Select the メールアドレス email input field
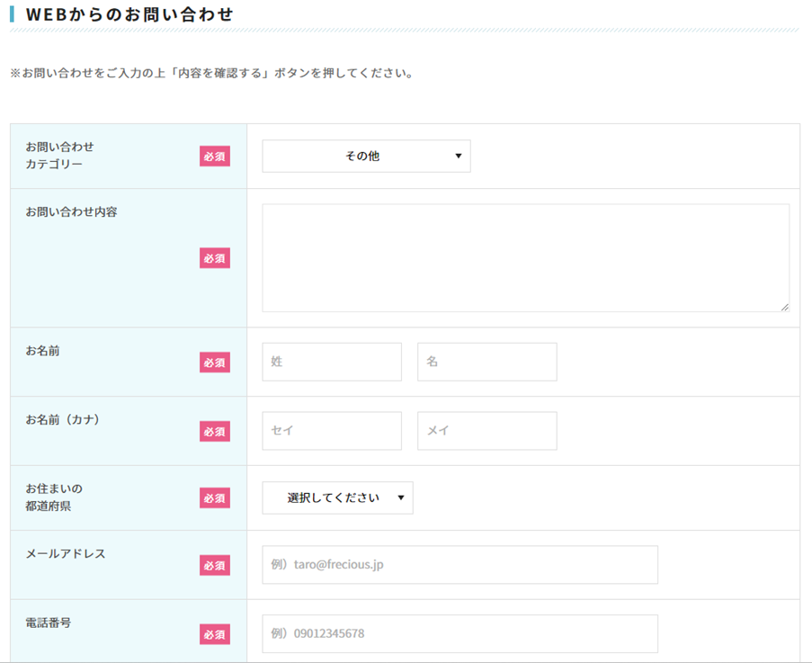 (460, 565)
